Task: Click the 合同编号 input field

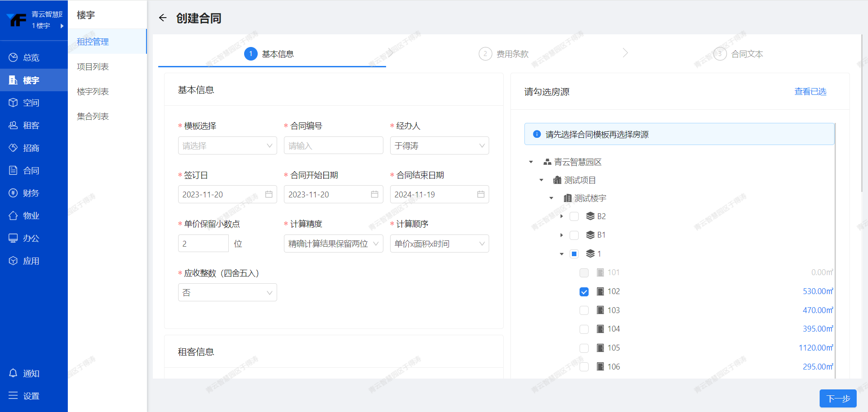Action: coord(333,146)
